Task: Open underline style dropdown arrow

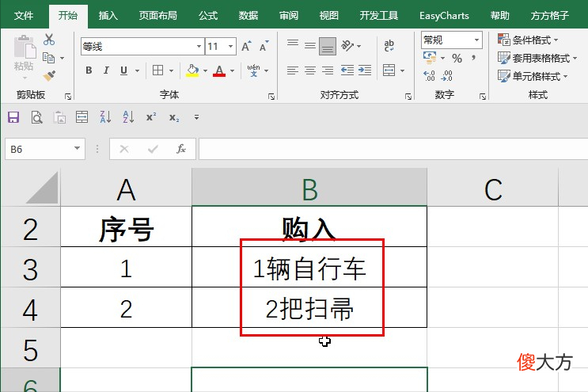Action: pyautogui.click(x=137, y=70)
